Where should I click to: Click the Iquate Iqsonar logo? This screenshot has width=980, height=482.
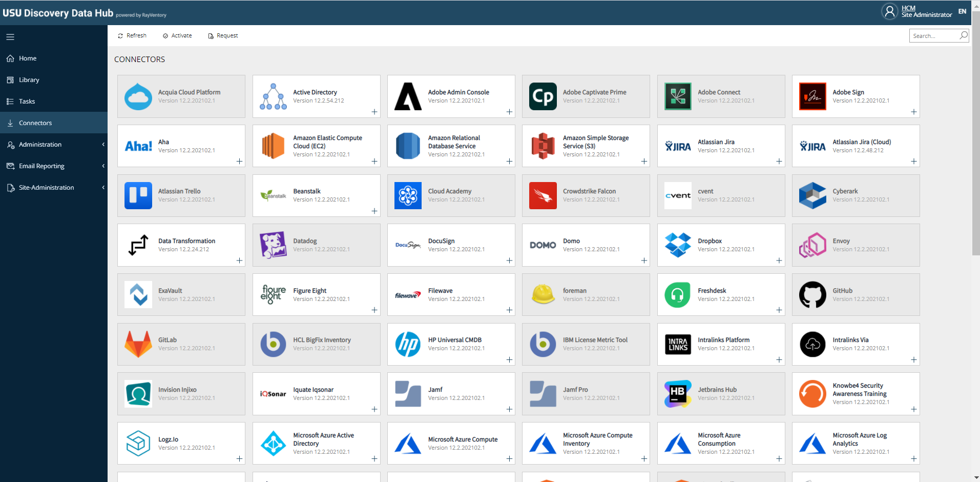pos(273,394)
